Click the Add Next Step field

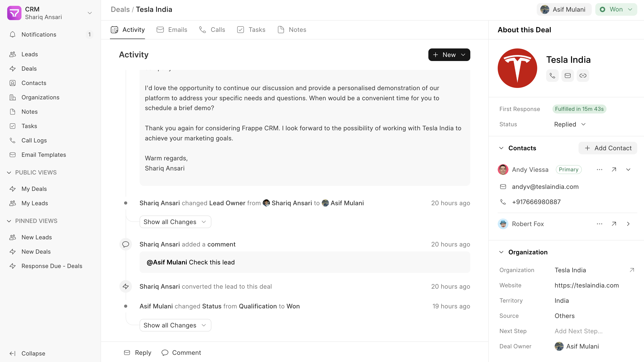[x=578, y=331]
